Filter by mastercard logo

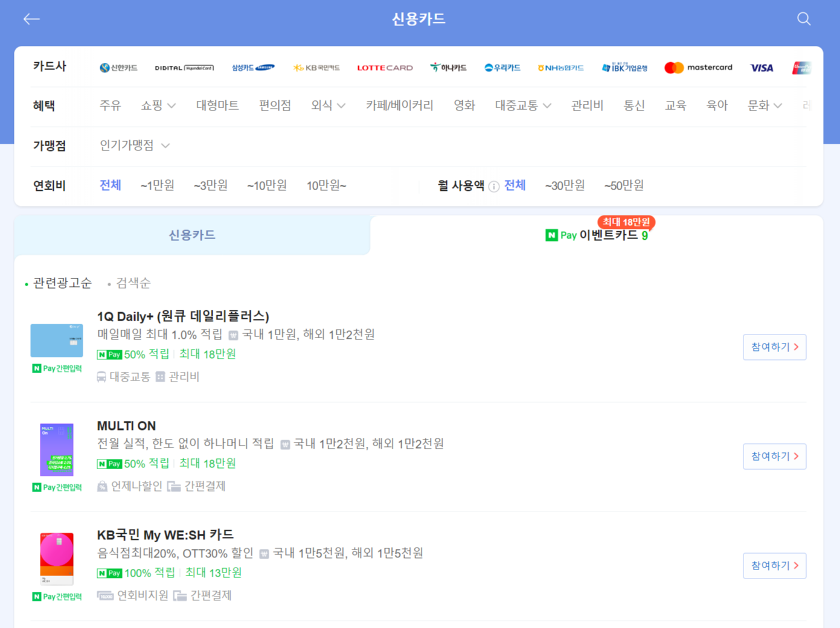pyautogui.click(x=698, y=68)
